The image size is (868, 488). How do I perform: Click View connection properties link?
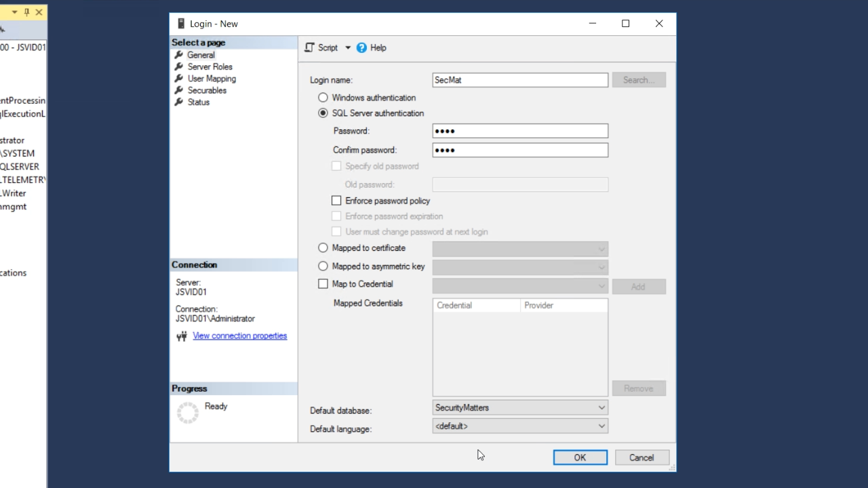(239, 335)
